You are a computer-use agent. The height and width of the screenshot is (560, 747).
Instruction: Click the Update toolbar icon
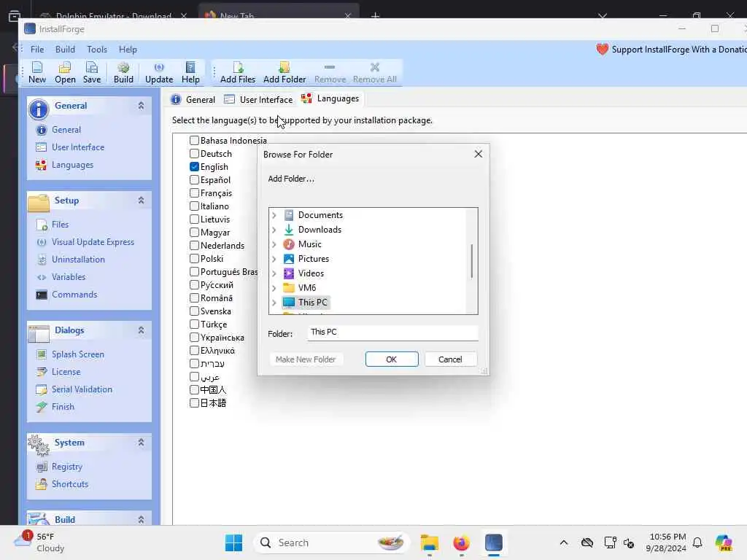(x=158, y=72)
